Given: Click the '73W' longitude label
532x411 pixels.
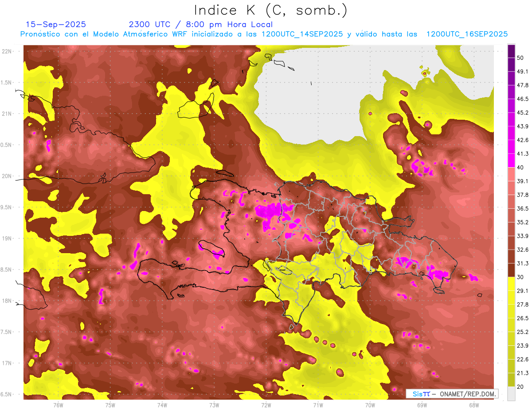Looking at the screenshot, I should point(214,405).
